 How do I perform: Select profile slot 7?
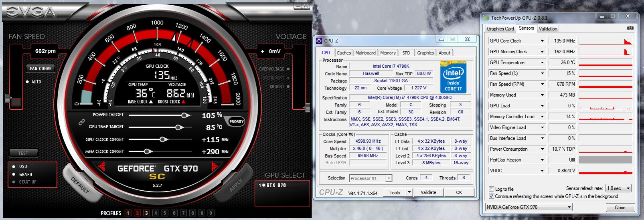tap(183, 213)
